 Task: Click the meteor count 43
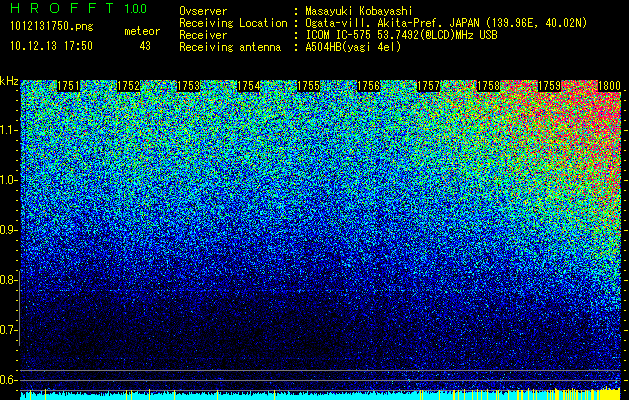pyautogui.click(x=145, y=46)
